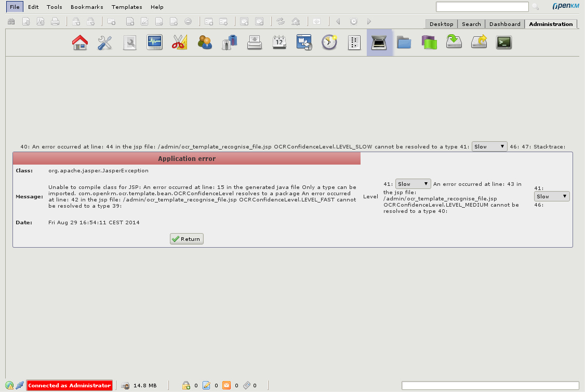Image resolution: width=585 pixels, height=392 pixels.
Task: Click the Home house icon in admin toolbar
Action: tap(79, 43)
